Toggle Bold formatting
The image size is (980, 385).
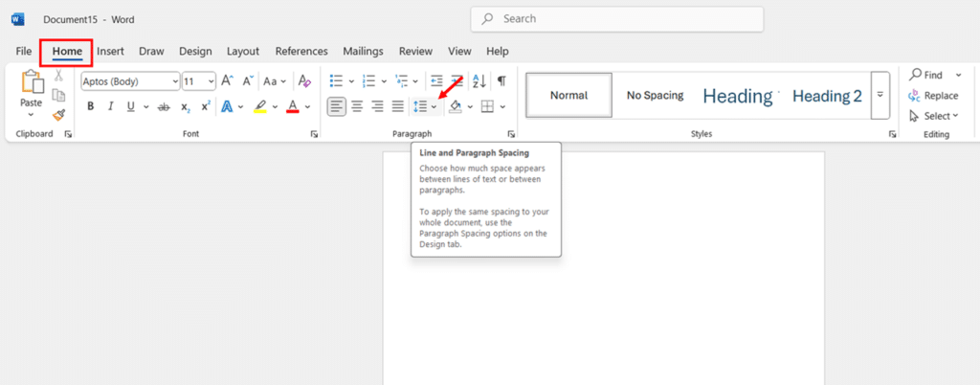(x=91, y=107)
